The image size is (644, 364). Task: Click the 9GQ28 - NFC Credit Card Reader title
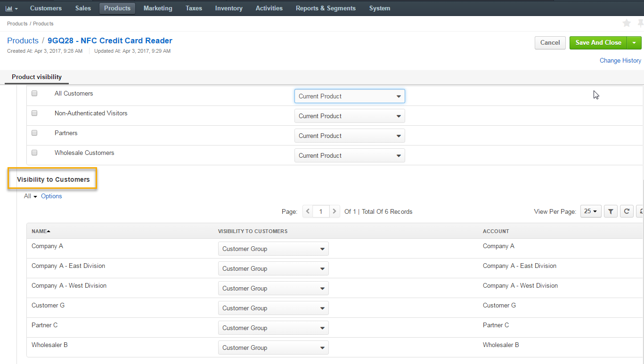pos(110,40)
